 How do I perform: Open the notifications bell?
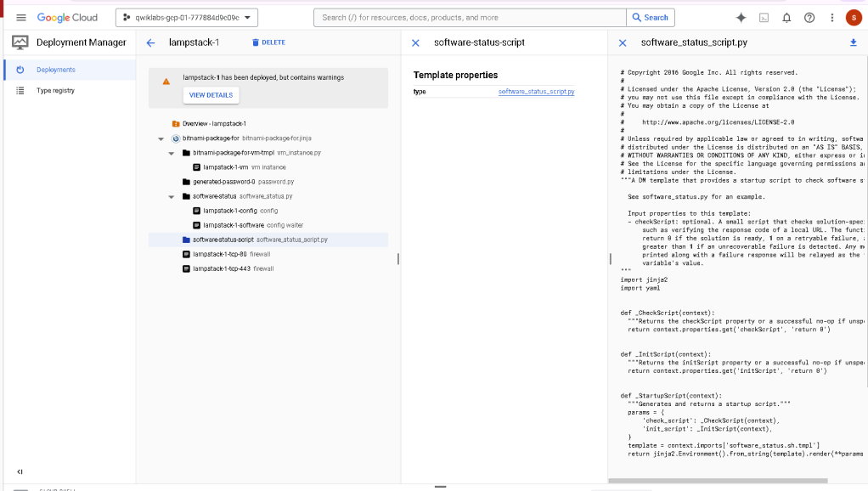(786, 18)
